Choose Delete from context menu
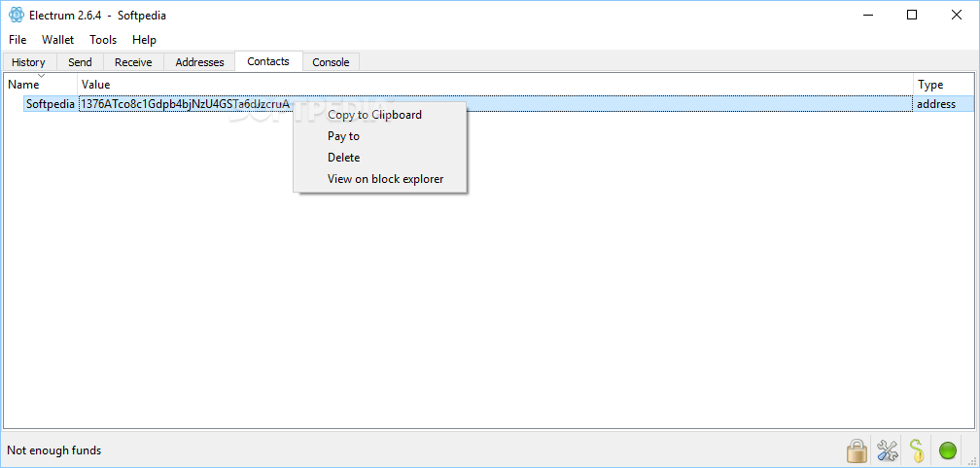This screenshot has height=468, width=980. [380, 158]
